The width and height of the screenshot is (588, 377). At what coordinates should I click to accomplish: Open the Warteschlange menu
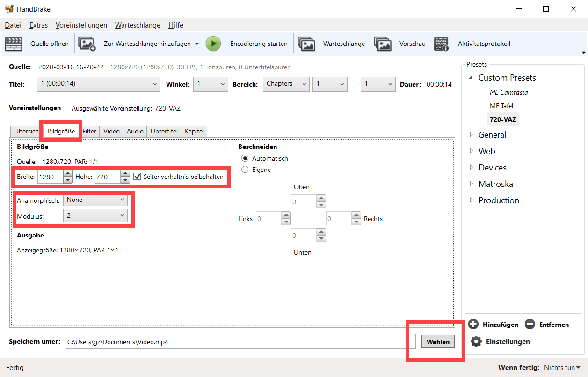coord(138,25)
